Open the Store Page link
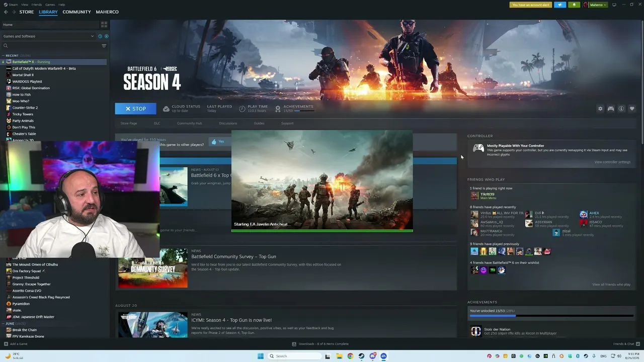The height and width of the screenshot is (362, 644). (129, 123)
